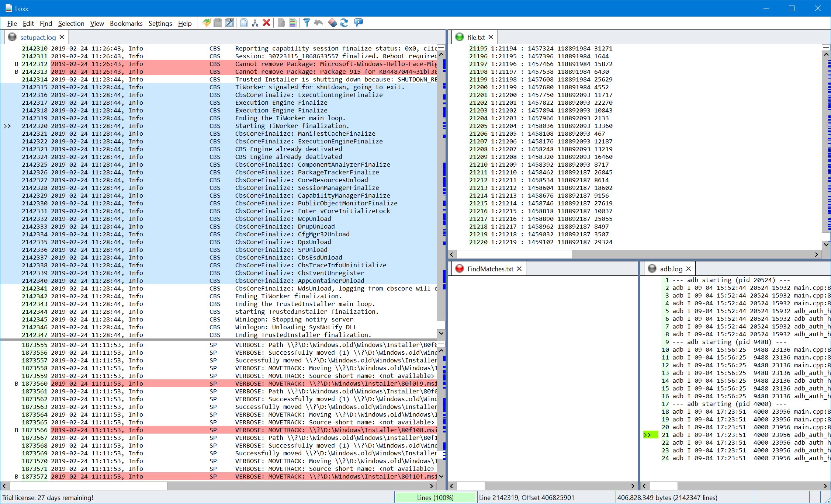Click bookmark marker B on line 1873560
This screenshot has width=831, height=504.
click(17, 383)
